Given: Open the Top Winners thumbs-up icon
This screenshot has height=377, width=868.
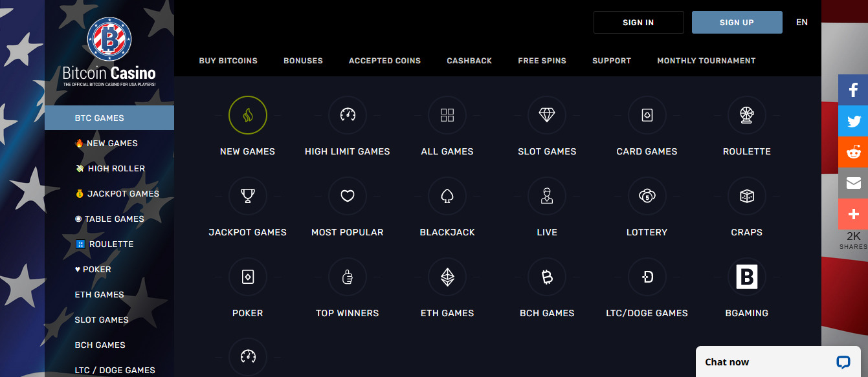Looking at the screenshot, I should [348, 277].
